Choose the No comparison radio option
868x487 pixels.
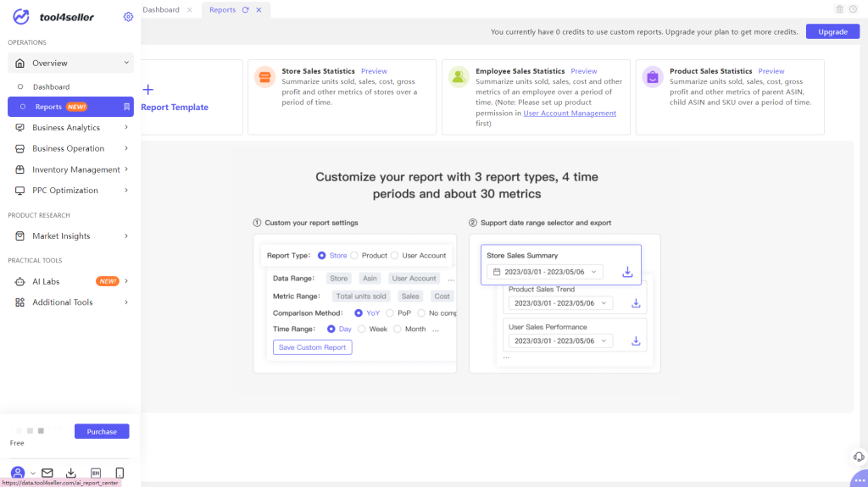pos(421,313)
